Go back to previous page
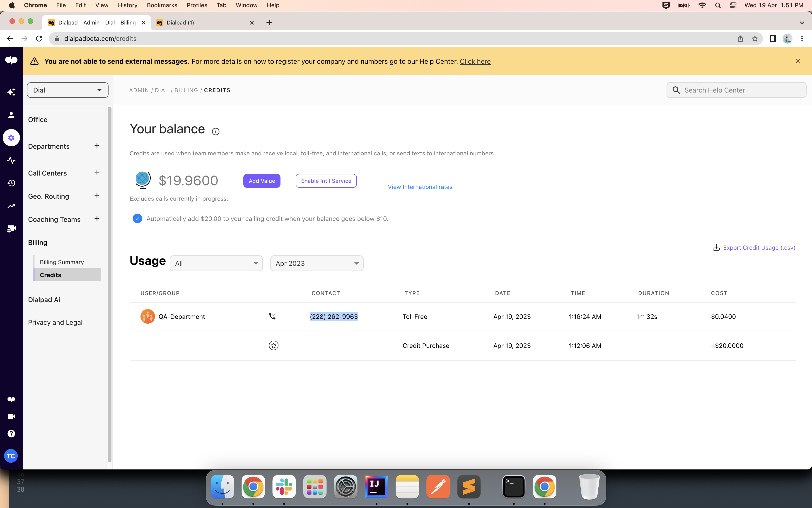This screenshot has height=508, width=812. (x=10, y=39)
